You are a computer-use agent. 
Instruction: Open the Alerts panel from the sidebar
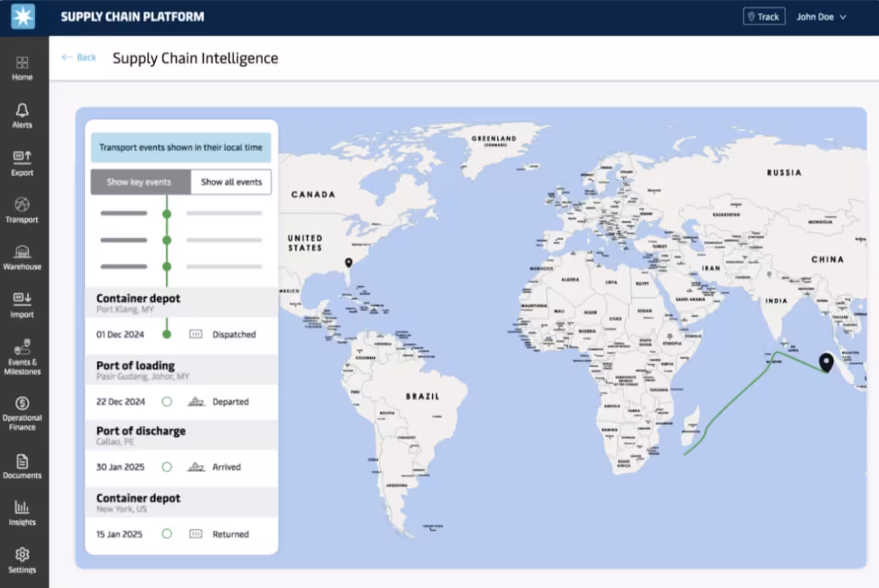pyautogui.click(x=23, y=116)
